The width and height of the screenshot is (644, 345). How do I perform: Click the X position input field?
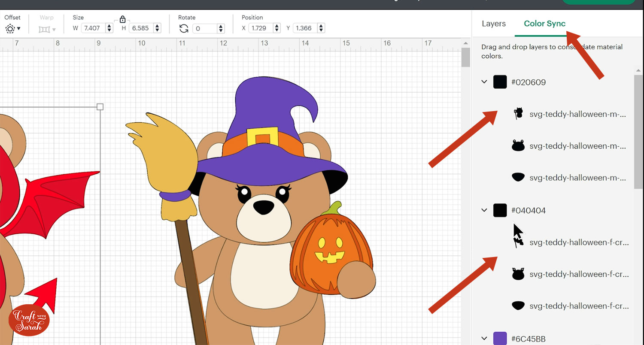(259, 28)
